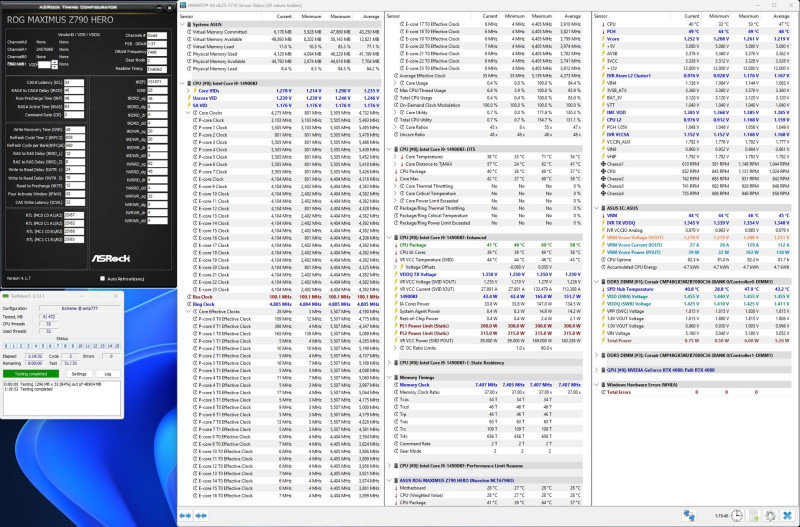Image resolution: width=800 pixels, height=527 pixels.
Task: Collapse the System: ASUS sensor group
Action: [x=183, y=24]
